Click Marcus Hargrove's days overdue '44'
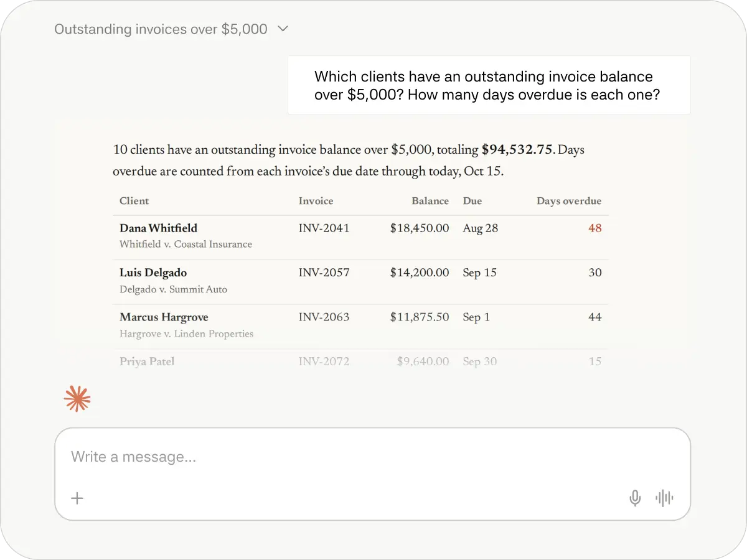The width and height of the screenshot is (747, 560). pyautogui.click(x=595, y=317)
